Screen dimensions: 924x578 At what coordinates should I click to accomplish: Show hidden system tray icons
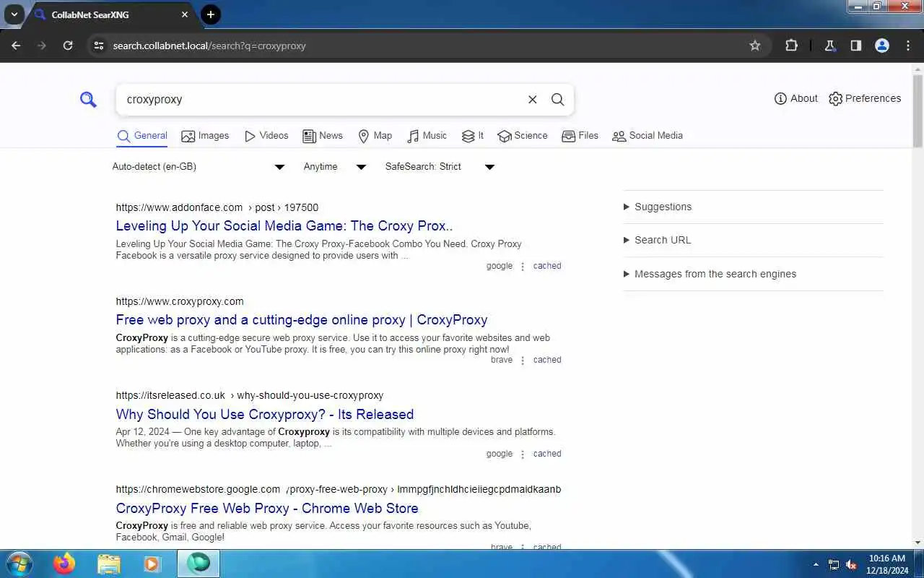pyautogui.click(x=816, y=564)
